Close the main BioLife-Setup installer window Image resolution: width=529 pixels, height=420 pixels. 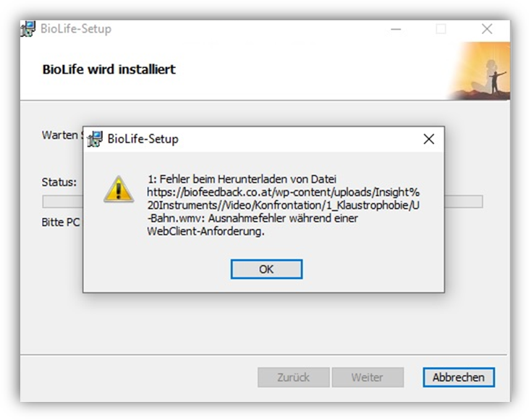coord(487,30)
